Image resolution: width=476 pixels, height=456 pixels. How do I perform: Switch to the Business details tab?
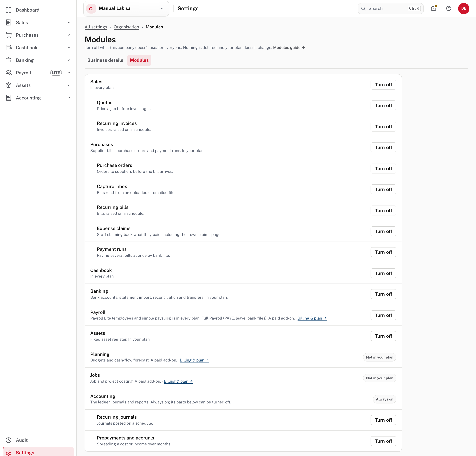105,60
